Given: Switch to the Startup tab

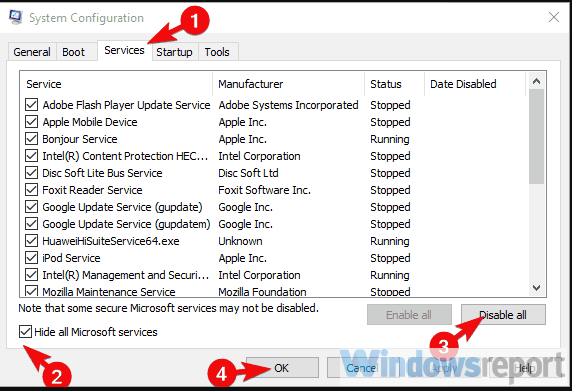Looking at the screenshot, I should pos(175,52).
